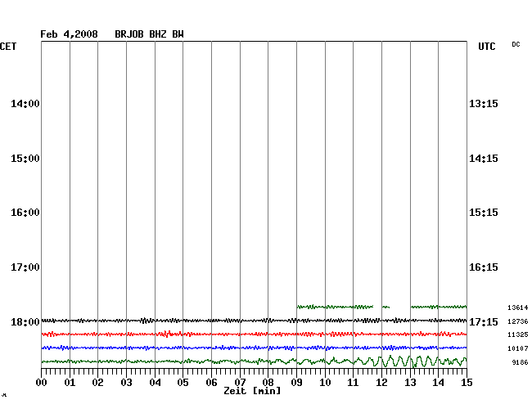
Task: Click the minute tick label 15
Action: coord(467,383)
